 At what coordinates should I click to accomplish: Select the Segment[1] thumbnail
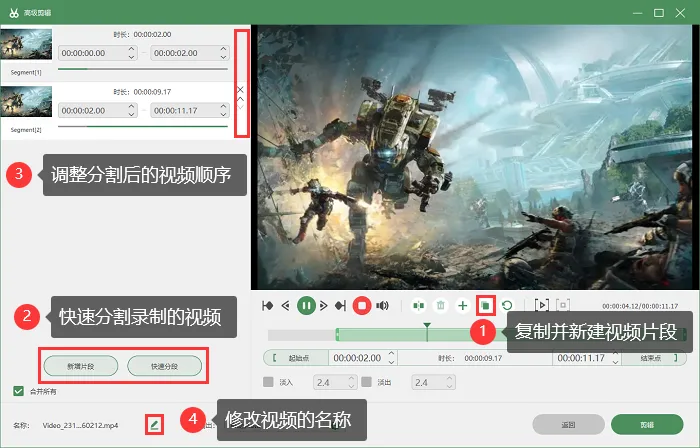pyautogui.click(x=26, y=44)
